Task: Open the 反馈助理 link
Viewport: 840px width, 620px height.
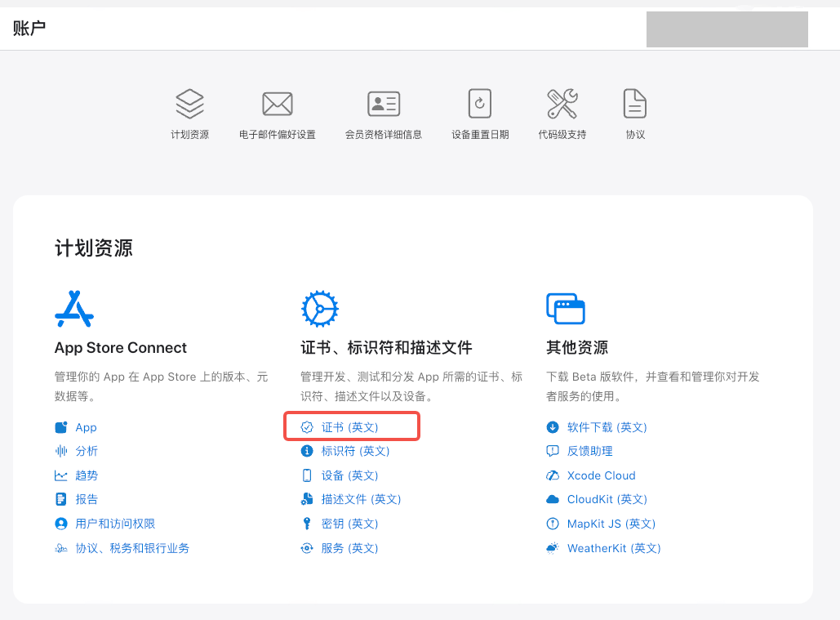Action: (590, 451)
